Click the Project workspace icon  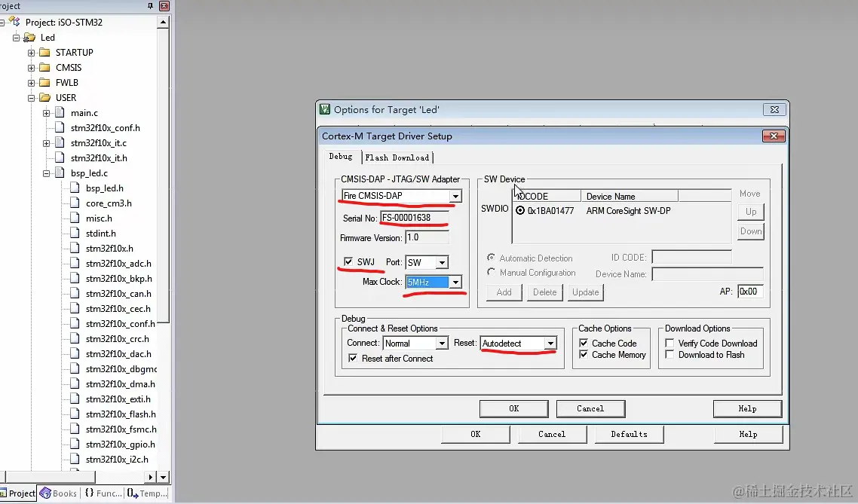15,22
